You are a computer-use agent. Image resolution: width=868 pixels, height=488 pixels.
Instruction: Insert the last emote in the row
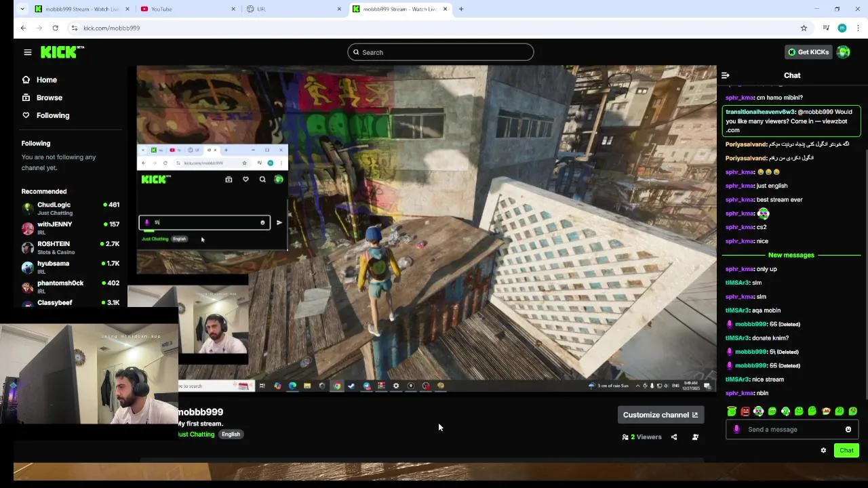(x=853, y=411)
